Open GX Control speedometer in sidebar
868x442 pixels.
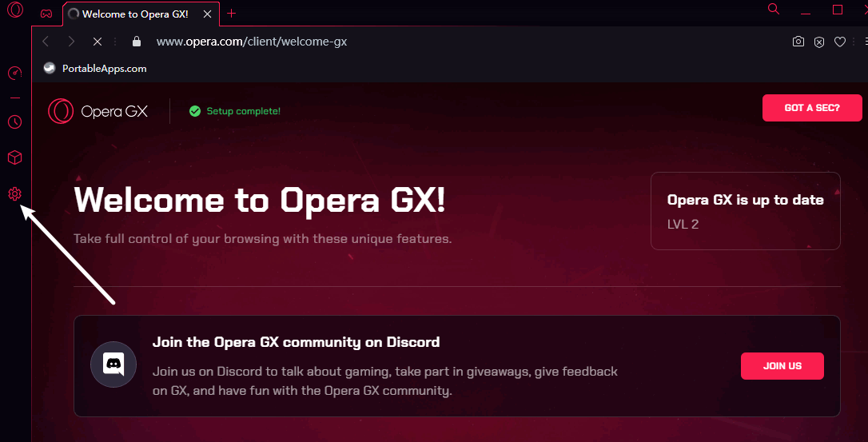pos(15,73)
